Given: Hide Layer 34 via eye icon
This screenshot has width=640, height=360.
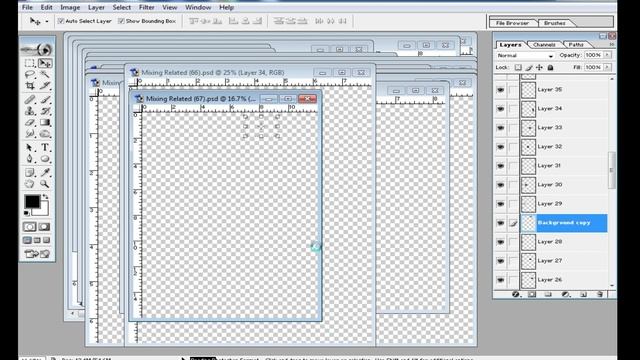Looking at the screenshot, I should tap(500, 109).
